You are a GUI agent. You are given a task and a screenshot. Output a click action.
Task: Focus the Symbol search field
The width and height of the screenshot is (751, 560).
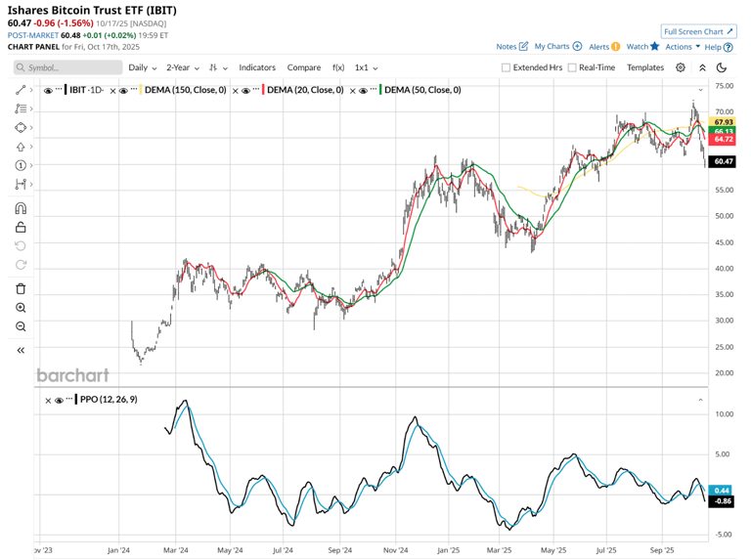[68, 67]
